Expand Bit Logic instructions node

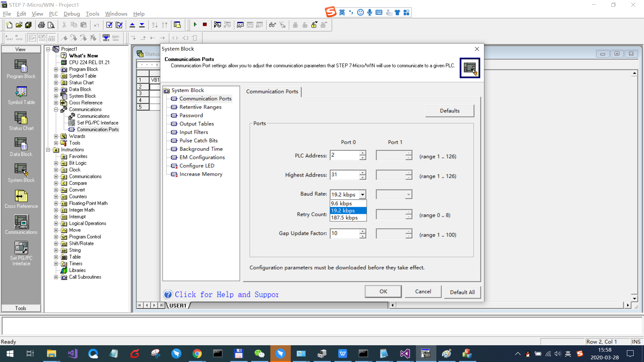point(56,163)
